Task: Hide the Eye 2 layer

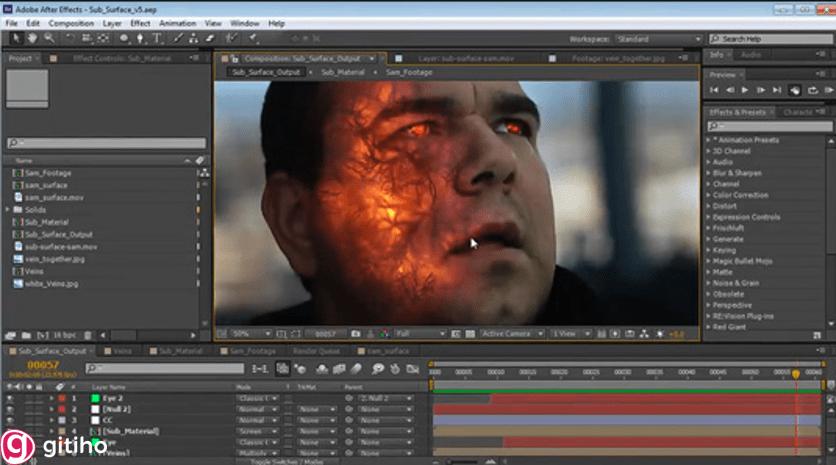Action: [x=10, y=398]
